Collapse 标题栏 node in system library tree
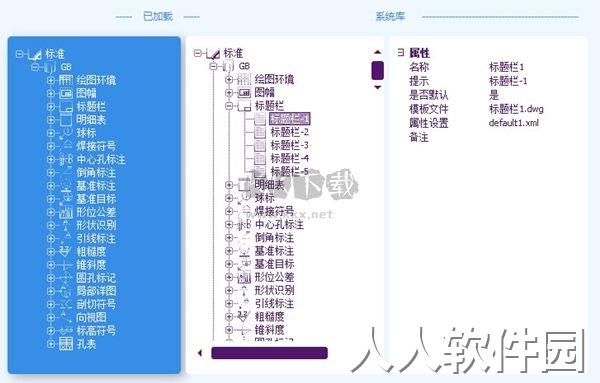The height and width of the screenshot is (383, 600). [229, 106]
